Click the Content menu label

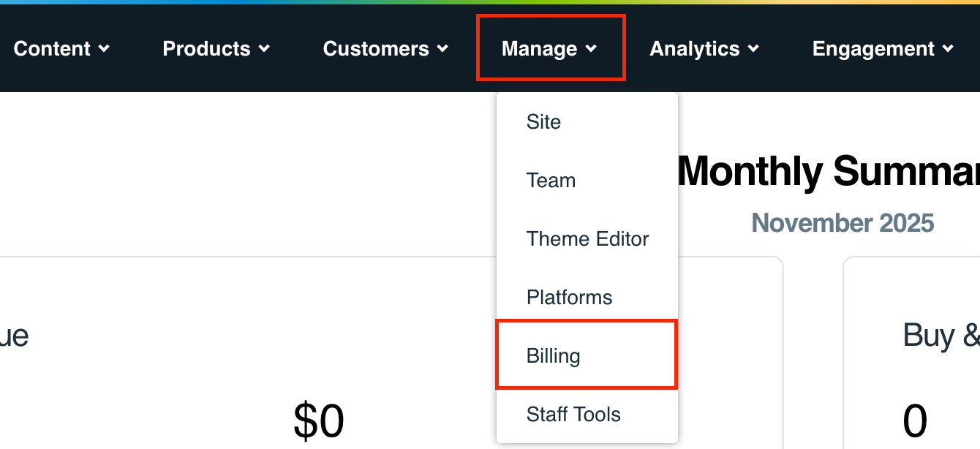click(x=53, y=48)
